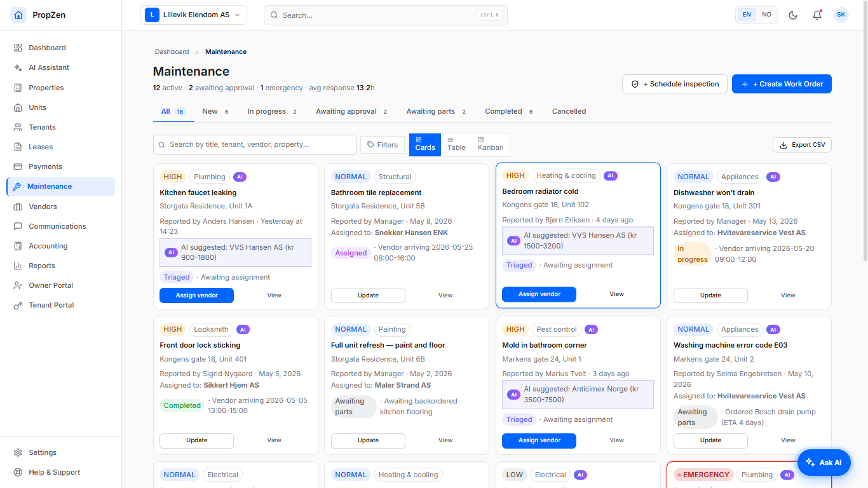This screenshot has width=868, height=488.
Task: Open SK user avatar menu
Action: 841,15
